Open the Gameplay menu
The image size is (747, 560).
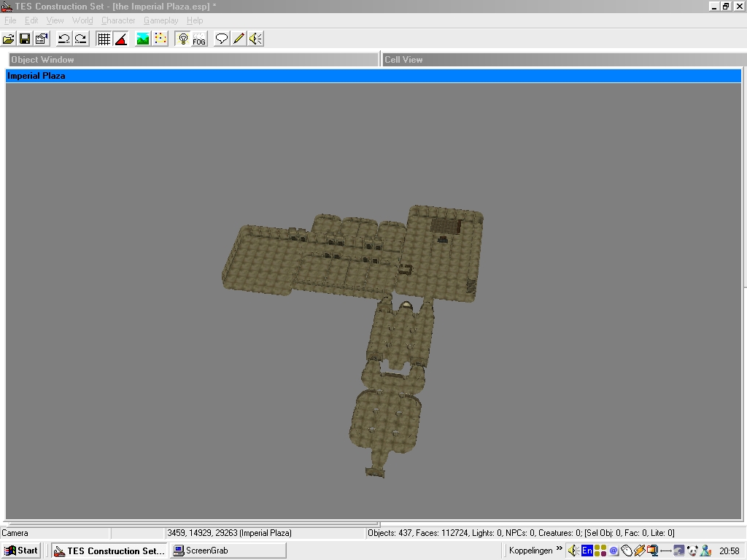(x=161, y=20)
